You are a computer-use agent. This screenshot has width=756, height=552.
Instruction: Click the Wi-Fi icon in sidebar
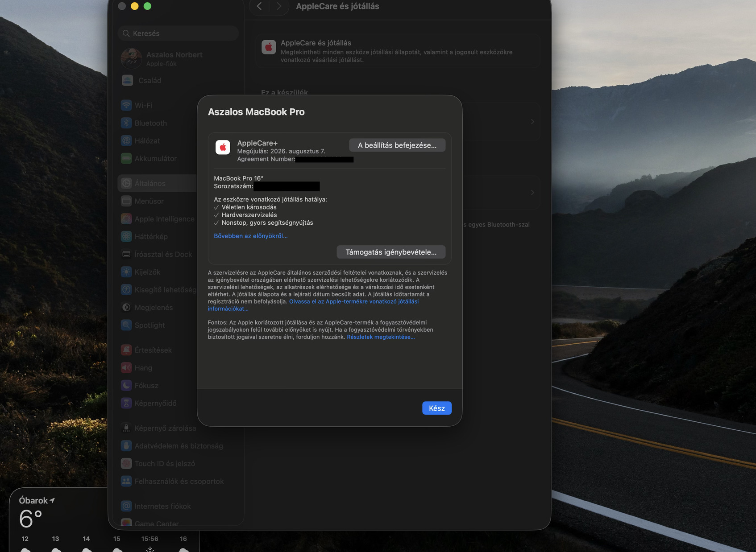(127, 105)
